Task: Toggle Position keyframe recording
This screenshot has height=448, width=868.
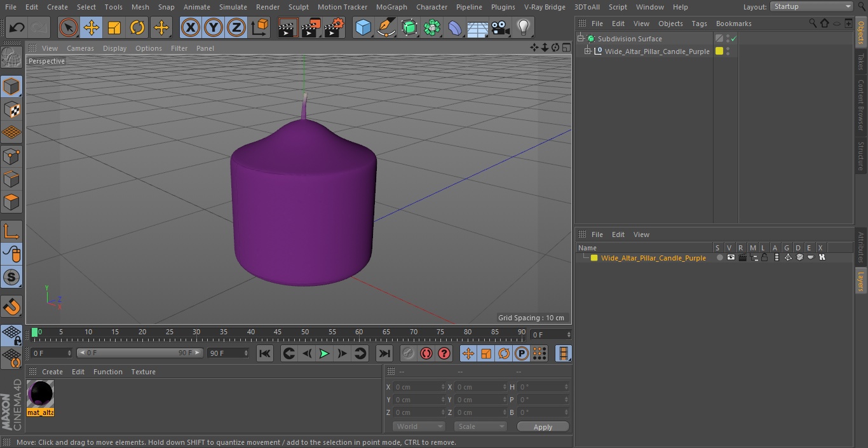Action: 468,353
